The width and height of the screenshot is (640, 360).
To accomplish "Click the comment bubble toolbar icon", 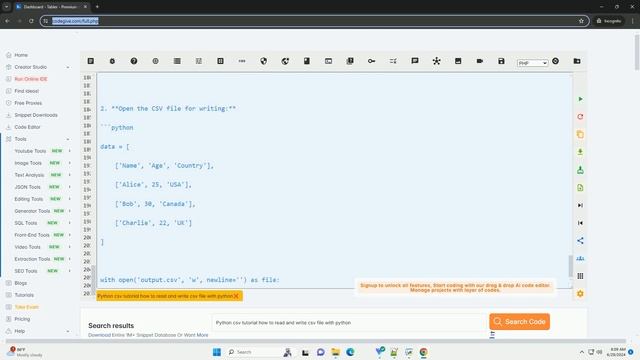I will click(x=415, y=61).
